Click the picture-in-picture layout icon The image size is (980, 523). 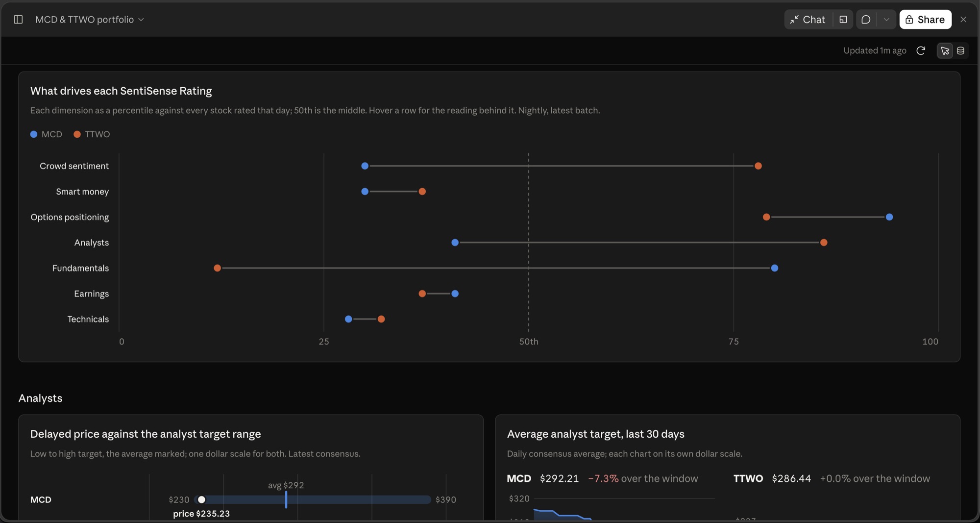843,20
